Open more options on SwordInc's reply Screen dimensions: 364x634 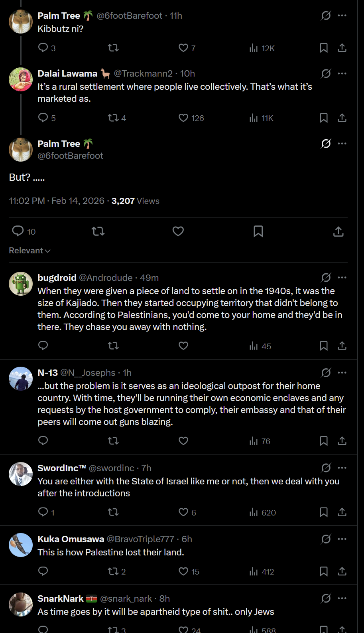[342, 468]
